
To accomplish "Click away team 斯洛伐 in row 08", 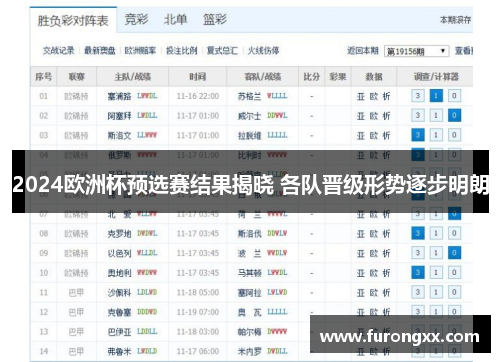I will coord(249,234).
